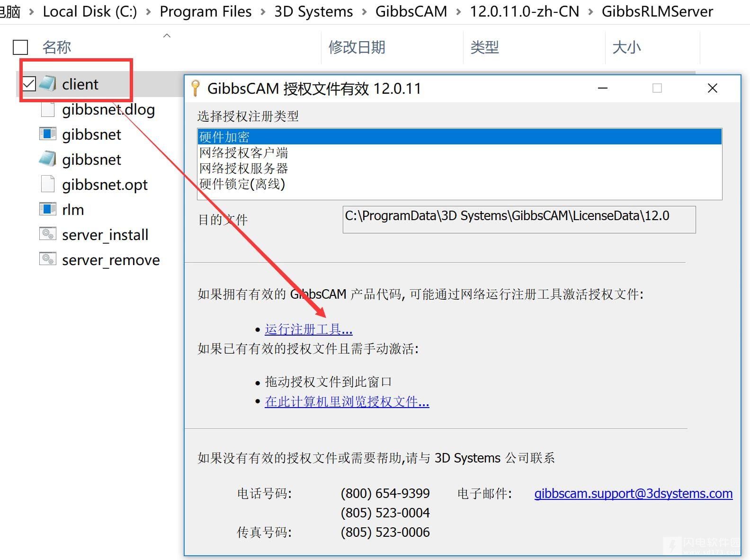750x560 pixels.
Task: Navigate to 3D Systems breadcrumb
Action: (313, 11)
